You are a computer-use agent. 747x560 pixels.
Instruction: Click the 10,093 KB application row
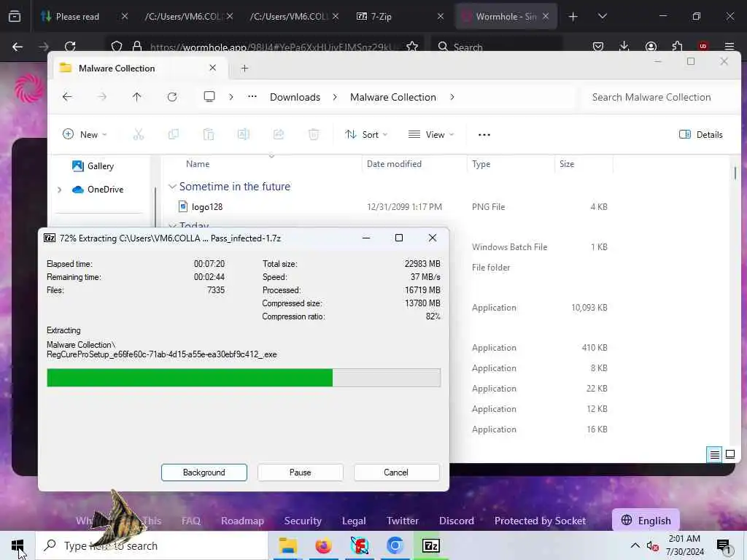pos(540,308)
